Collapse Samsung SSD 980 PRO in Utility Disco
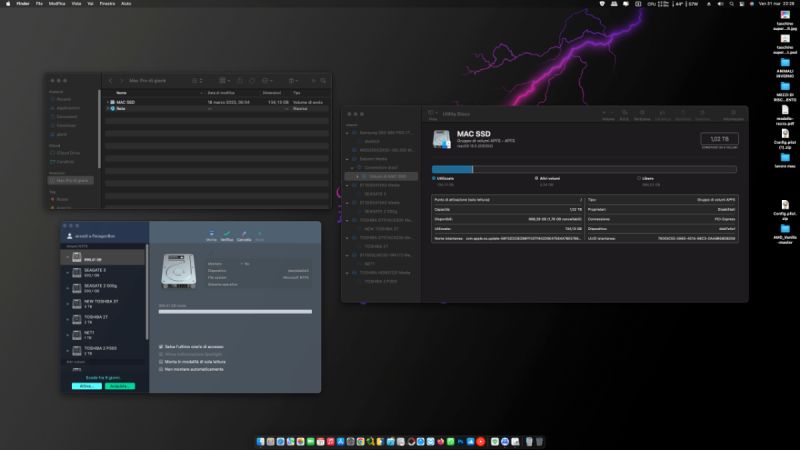Screen dimensions: 800x450 point(347,133)
